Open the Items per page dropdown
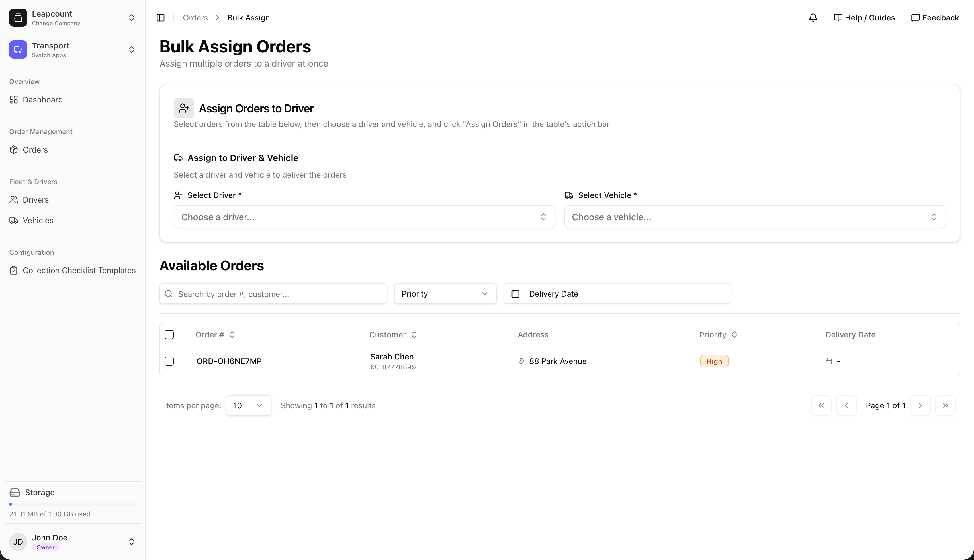 coord(249,405)
